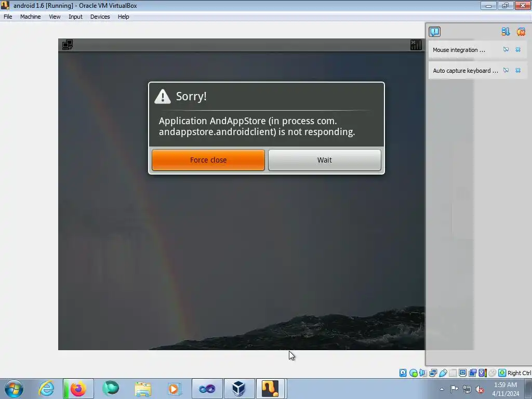Open the Devices menu
Viewport: 532px width, 399px height.
click(100, 17)
